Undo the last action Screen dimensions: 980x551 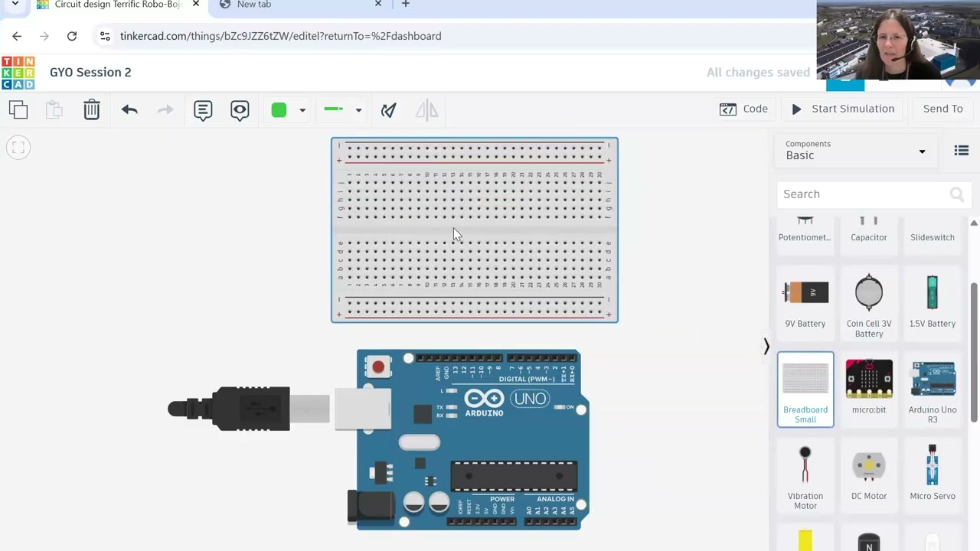(x=129, y=109)
